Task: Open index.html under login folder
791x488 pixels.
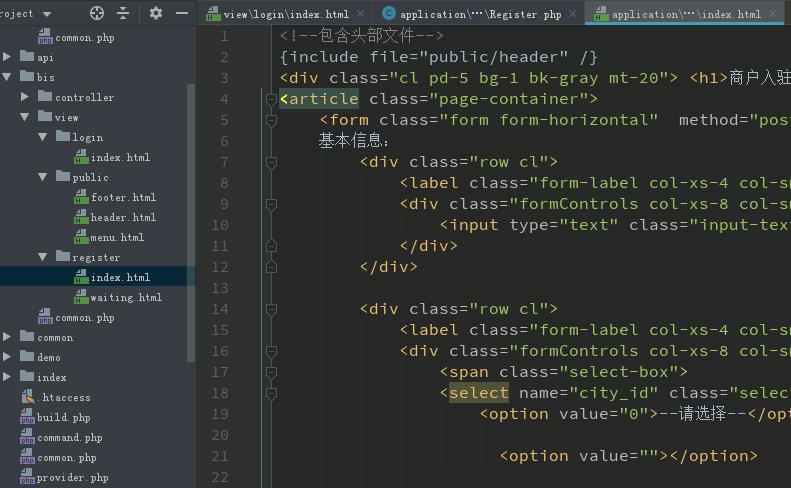Action: tap(120, 157)
